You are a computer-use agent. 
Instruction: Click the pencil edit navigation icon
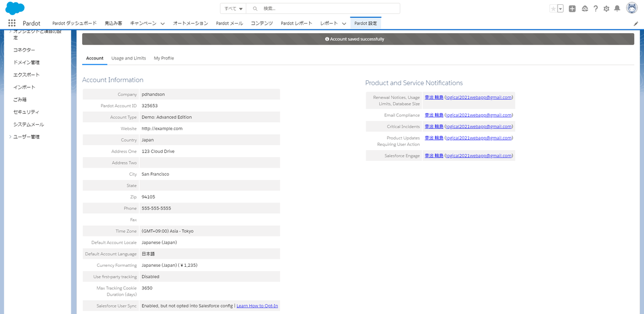tap(636, 24)
